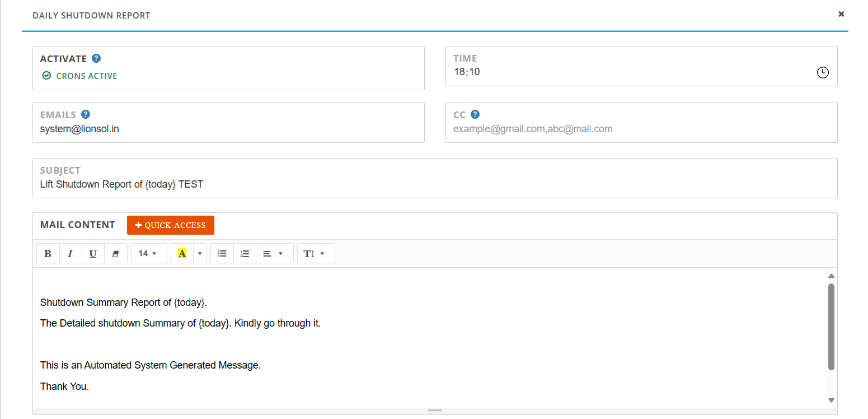
Task: Open the line height dropdown
Action: point(316,254)
